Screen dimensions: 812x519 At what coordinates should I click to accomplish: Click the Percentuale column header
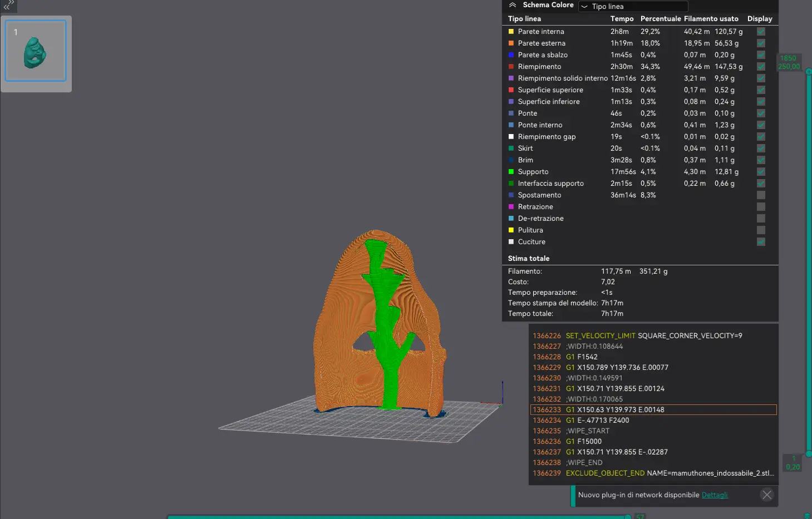(661, 19)
